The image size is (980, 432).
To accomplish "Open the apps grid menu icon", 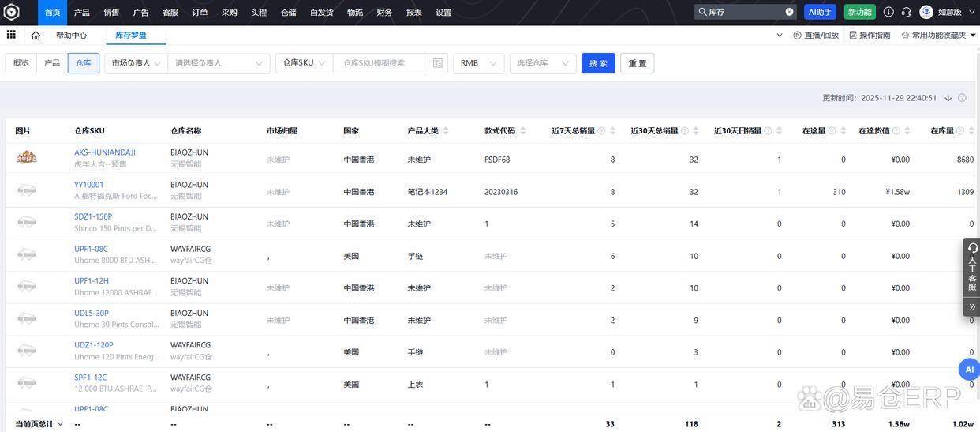I will click(11, 35).
